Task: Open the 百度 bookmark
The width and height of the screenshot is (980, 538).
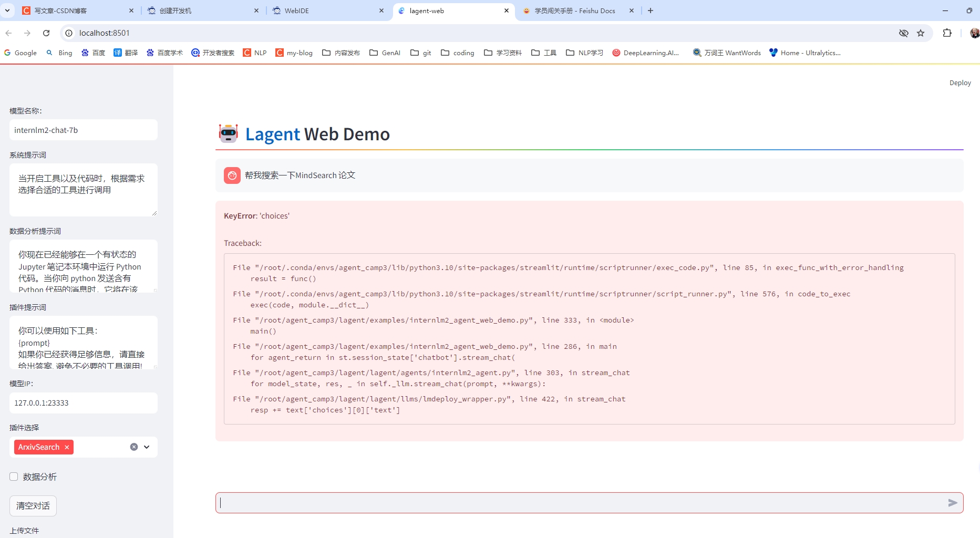Action: [94, 53]
